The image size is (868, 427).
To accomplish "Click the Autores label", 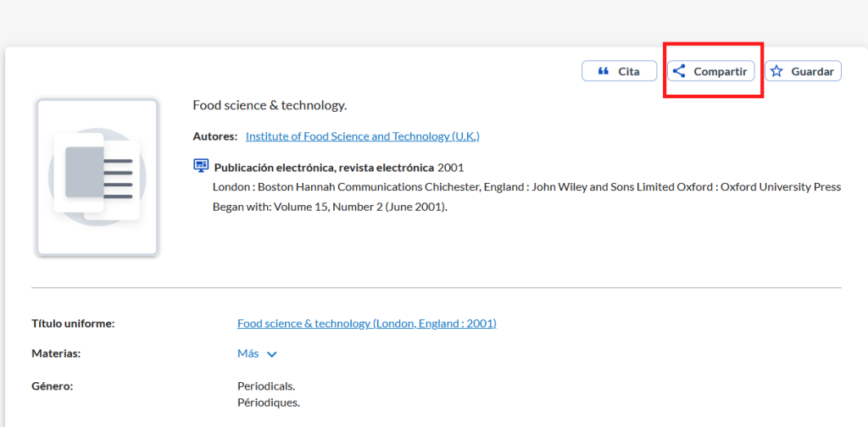I will [x=214, y=136].
